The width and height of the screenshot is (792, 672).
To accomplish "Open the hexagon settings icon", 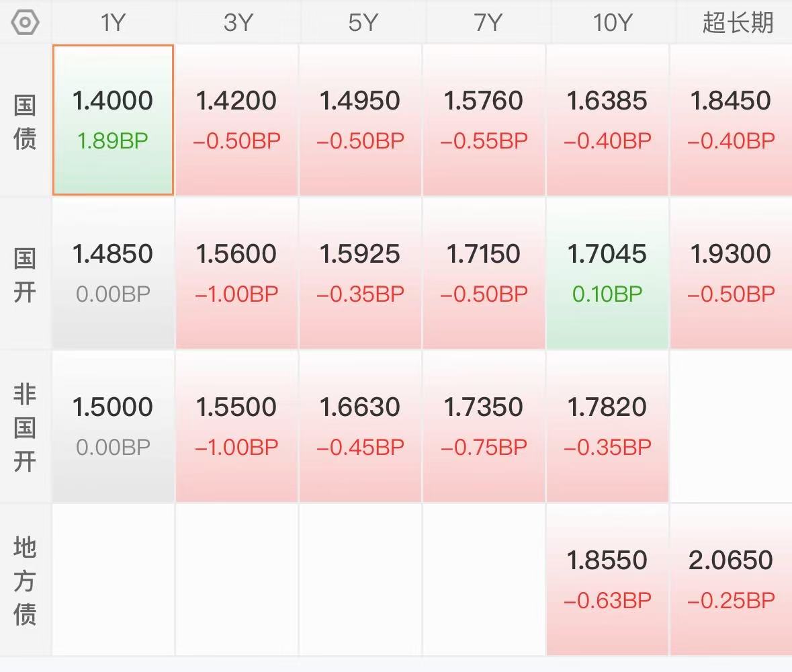I will pyautogui.click(x=25, y=23).
